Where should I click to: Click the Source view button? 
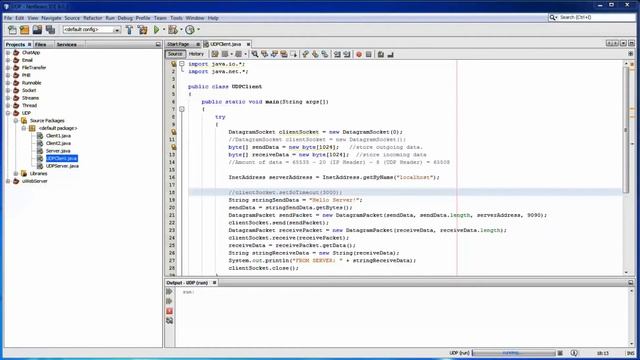click(x=175, y=54)
